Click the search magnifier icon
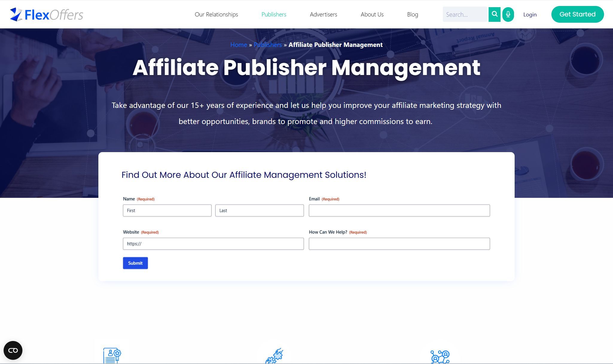 click(495, 14)
